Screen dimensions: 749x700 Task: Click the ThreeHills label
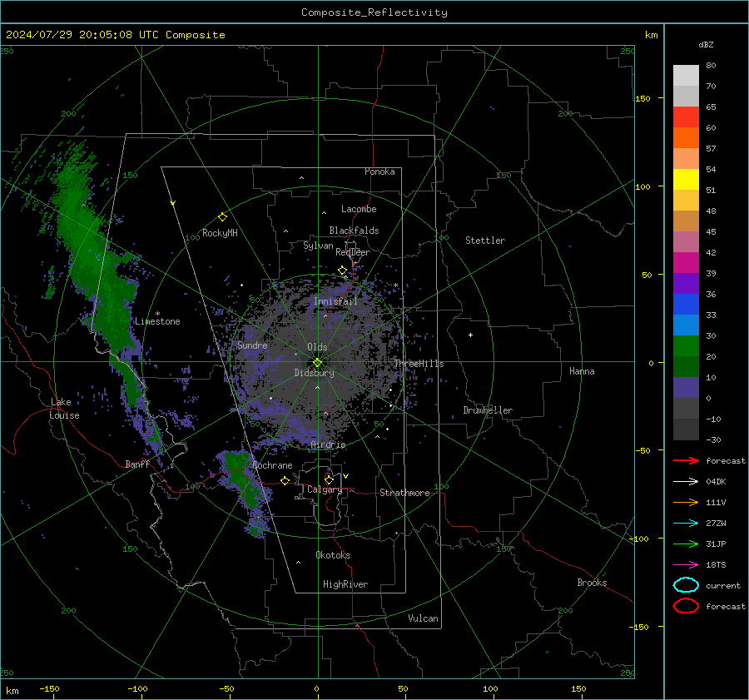coord(419,364)
